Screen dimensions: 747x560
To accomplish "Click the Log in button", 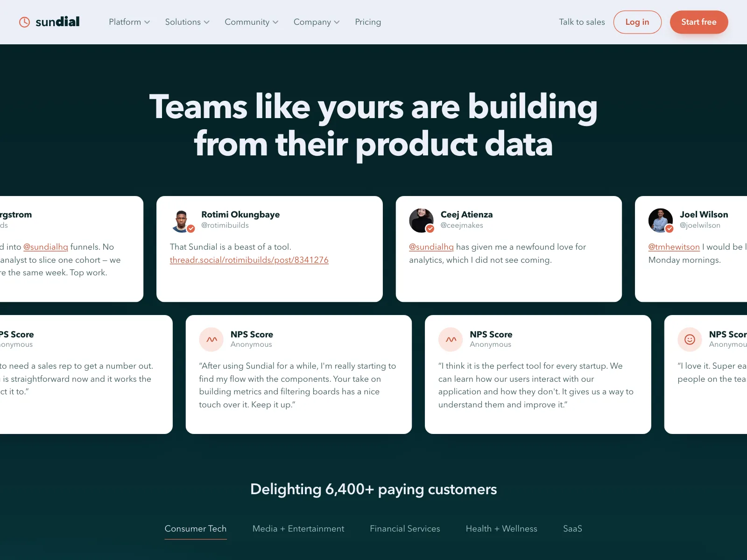I will click(637, 22).
